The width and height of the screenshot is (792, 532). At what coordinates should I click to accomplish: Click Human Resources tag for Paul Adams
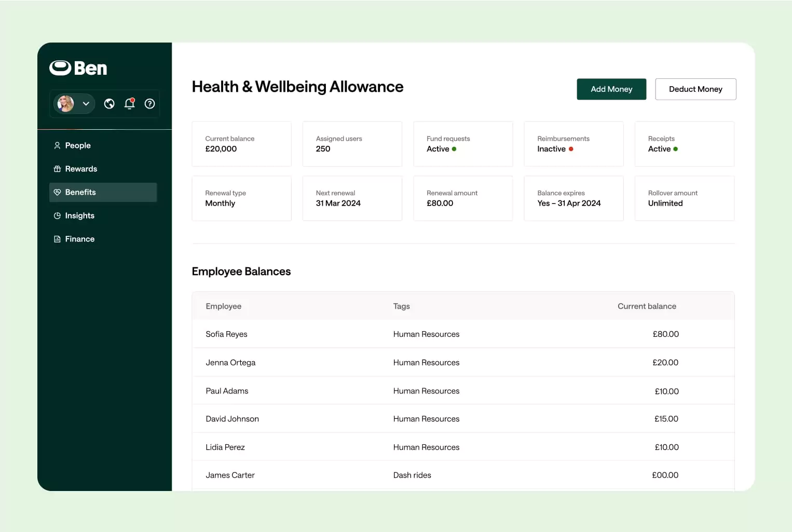(426, 391)
